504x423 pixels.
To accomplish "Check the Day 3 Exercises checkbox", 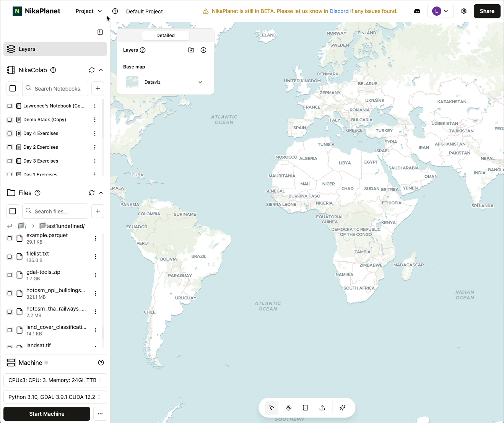I will [x=10, y=161].
